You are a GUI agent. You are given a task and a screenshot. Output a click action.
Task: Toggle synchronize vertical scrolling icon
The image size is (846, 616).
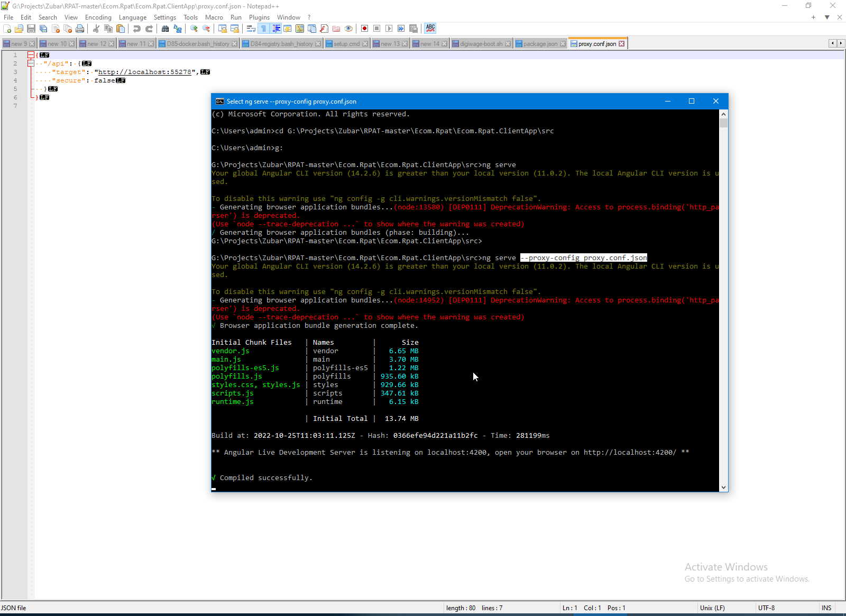(x=223, y=29)
